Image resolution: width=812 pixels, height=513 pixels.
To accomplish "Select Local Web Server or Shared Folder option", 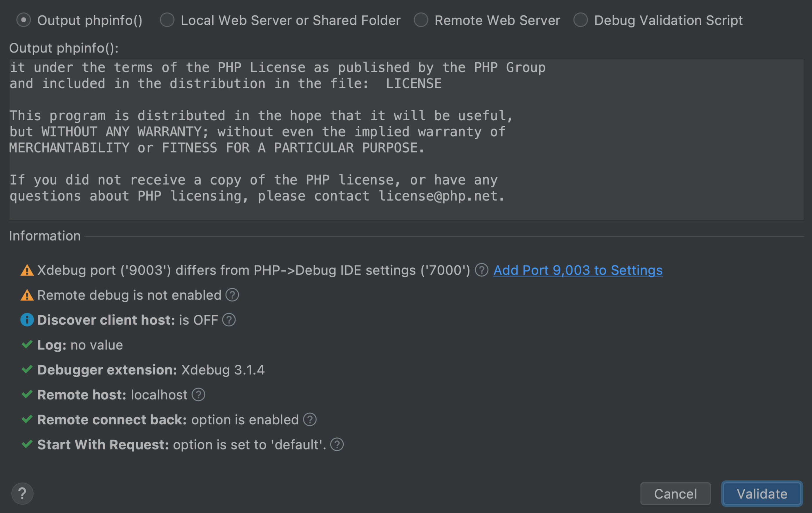I will tap(167, 20).
